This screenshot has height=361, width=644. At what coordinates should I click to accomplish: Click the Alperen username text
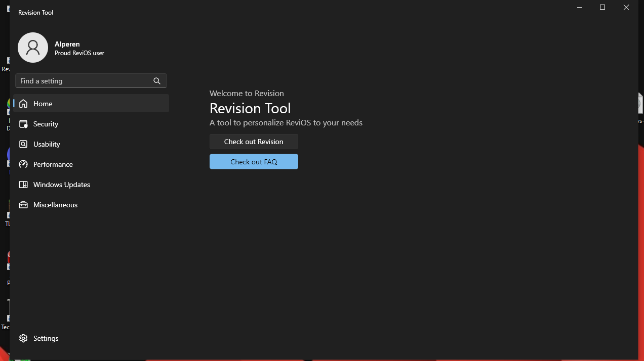point(67,44)
